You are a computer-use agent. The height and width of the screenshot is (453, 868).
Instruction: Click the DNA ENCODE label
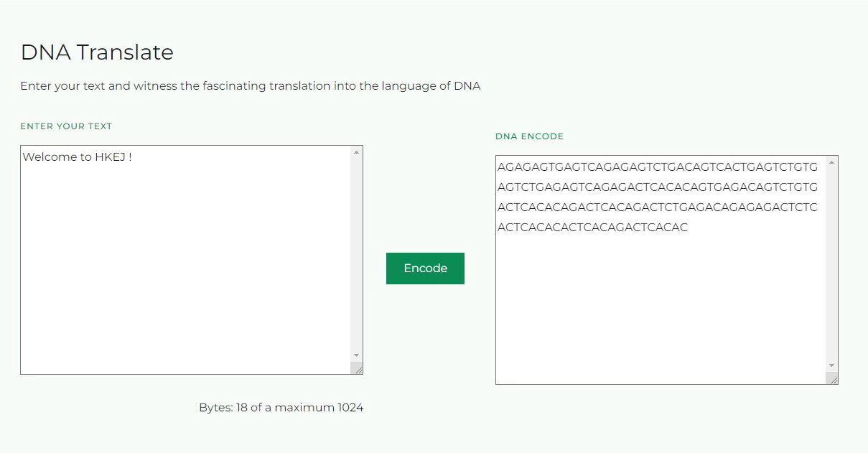529,136
